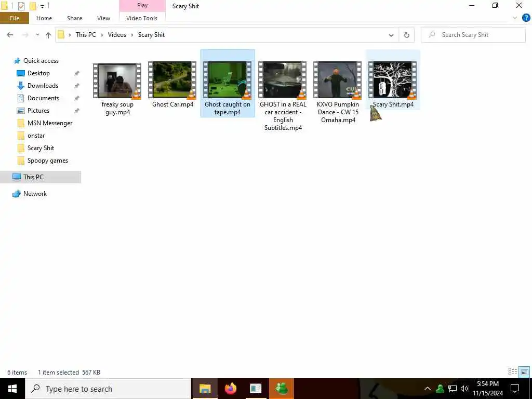Image resolution: width=532 pixels, height=399 pixels.
Task: Click the folder icon in title bar
Action: [4, 6]
